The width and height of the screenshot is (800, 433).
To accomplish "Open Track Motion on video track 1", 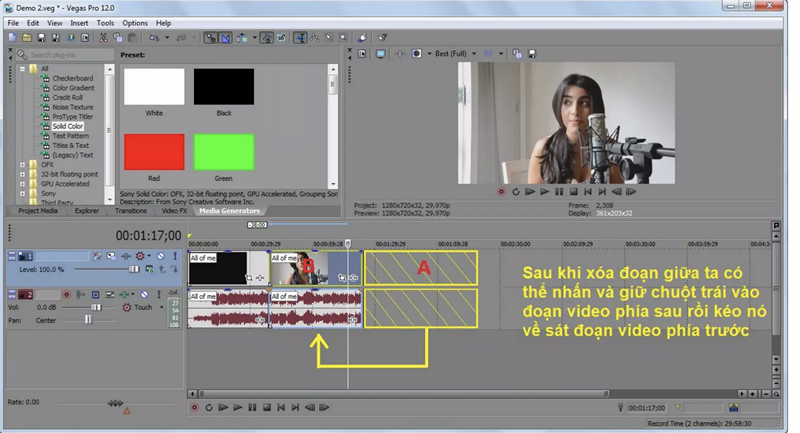I will coord(111,257).
